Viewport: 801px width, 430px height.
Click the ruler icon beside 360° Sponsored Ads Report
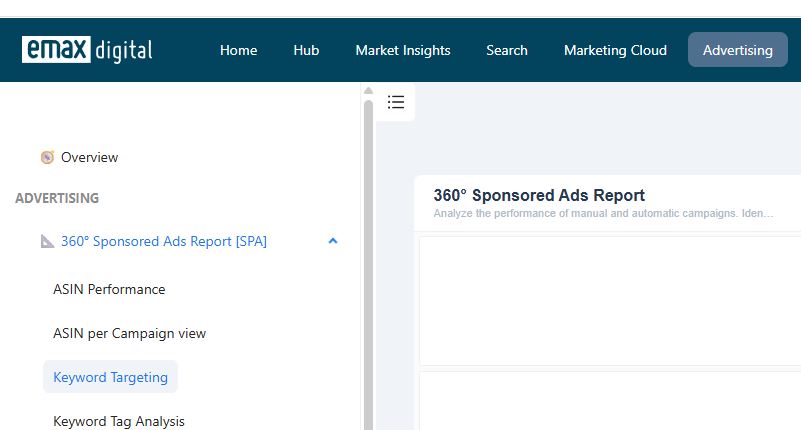point(48,241)
